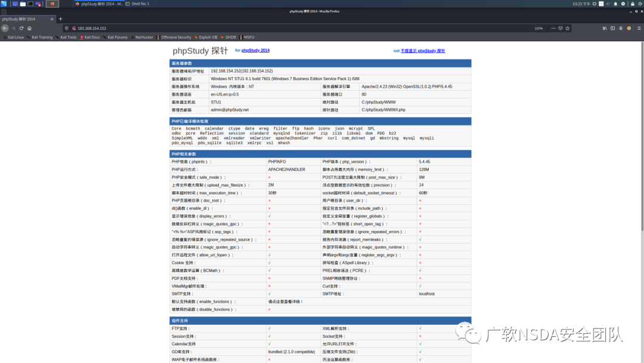Save page to Pocket

[x=560, y=29]
